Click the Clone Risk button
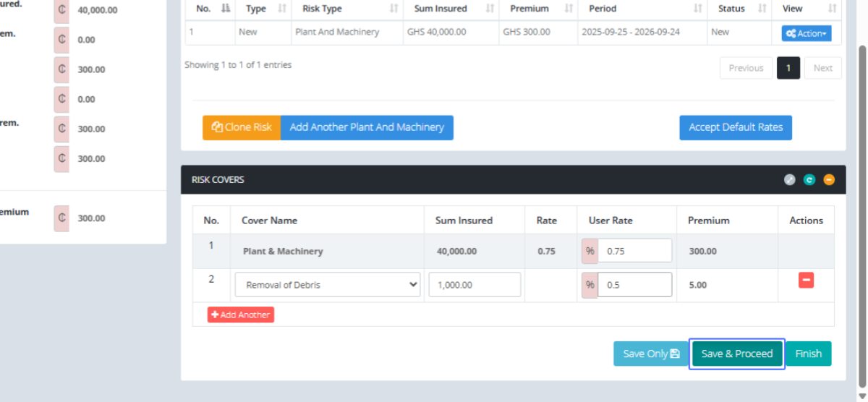Viewport: 868px width, 402px height. pyautogui.click(x=242, y=127)
